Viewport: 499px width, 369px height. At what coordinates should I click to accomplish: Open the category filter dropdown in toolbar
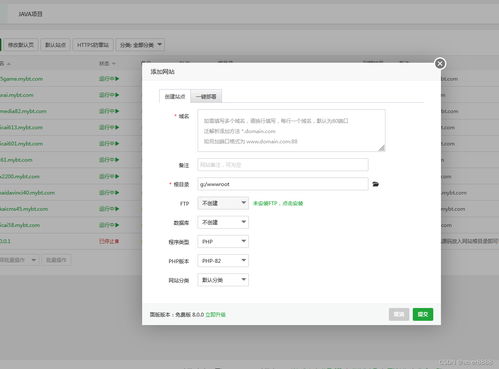140,45
